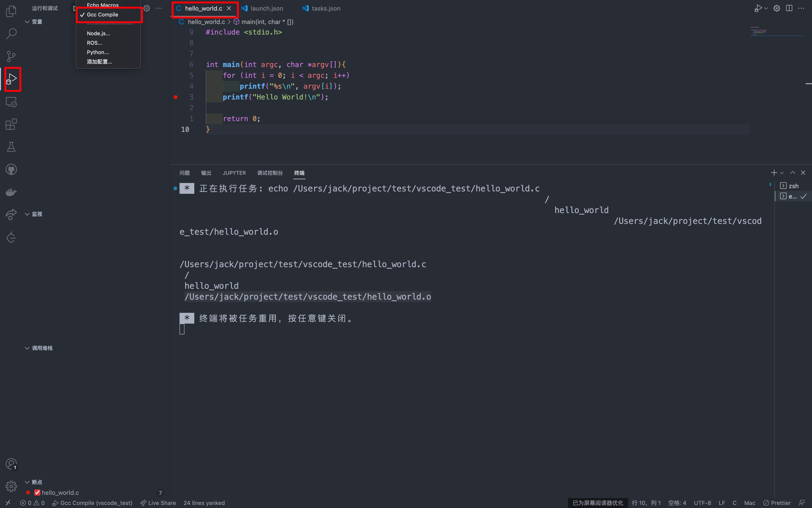Open more actions in debug sidebar
The height and width of the screenshot is (508, 812).
pyautogui.click(x=159, y=8)
